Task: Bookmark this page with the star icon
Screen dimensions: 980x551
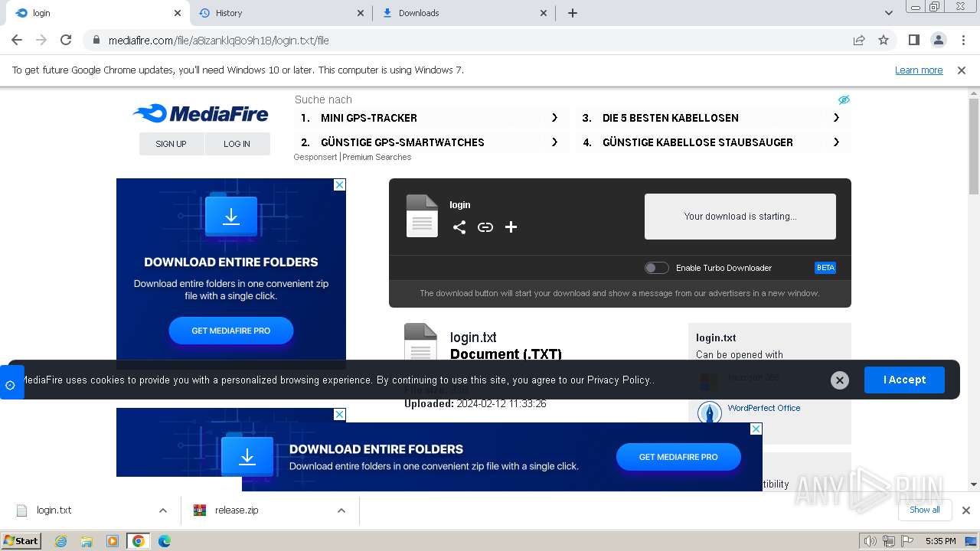Action: tap(884, 40)
